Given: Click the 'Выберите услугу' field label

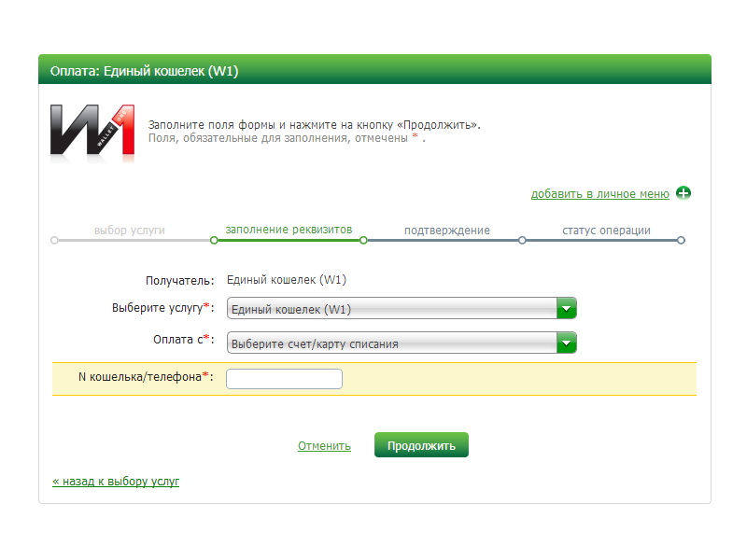Looking at the screenshot, I should tap(162, 308).
